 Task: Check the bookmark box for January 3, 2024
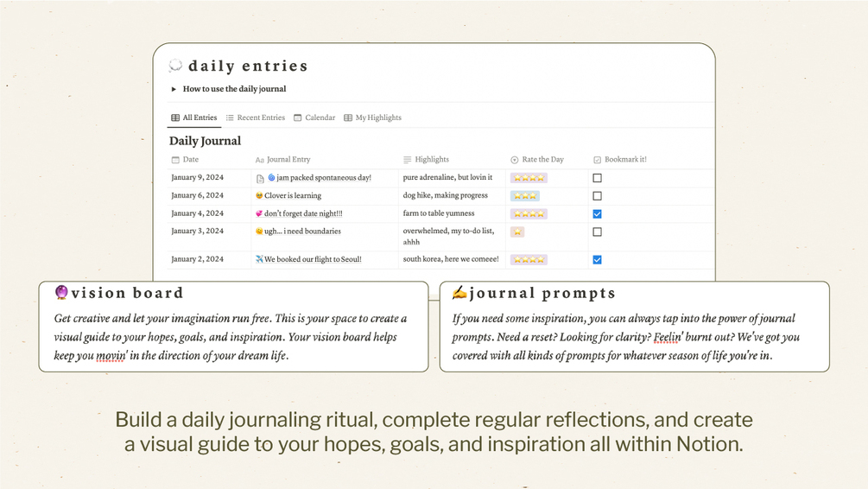[598, 232]
